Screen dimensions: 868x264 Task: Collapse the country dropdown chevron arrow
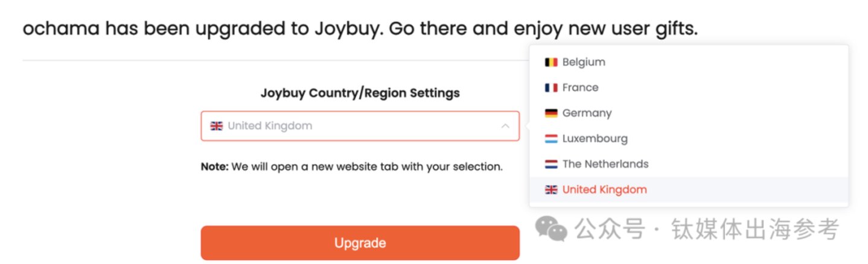coord(505,126)
